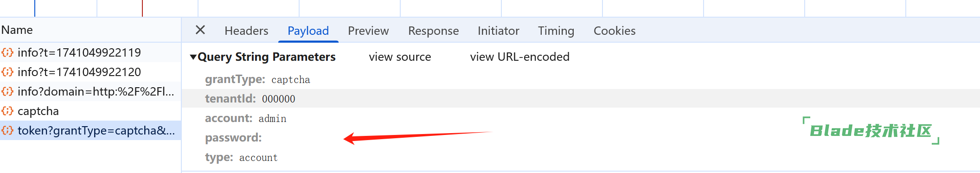The height and width of the screenshot is (173, 980).
Task: Select the info?t=1741049922120 request
Action: (x=90, y=72)
